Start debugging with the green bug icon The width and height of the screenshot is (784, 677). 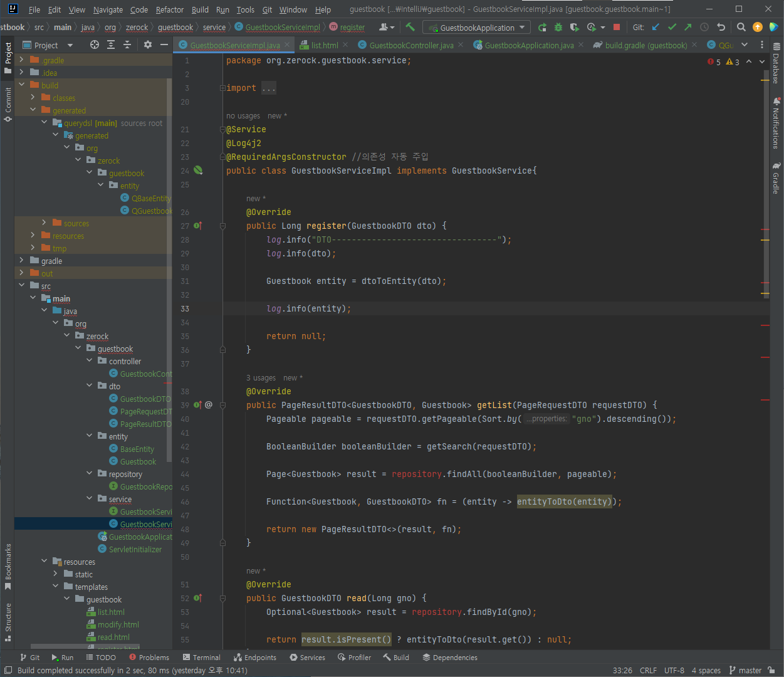pos(558,27)
